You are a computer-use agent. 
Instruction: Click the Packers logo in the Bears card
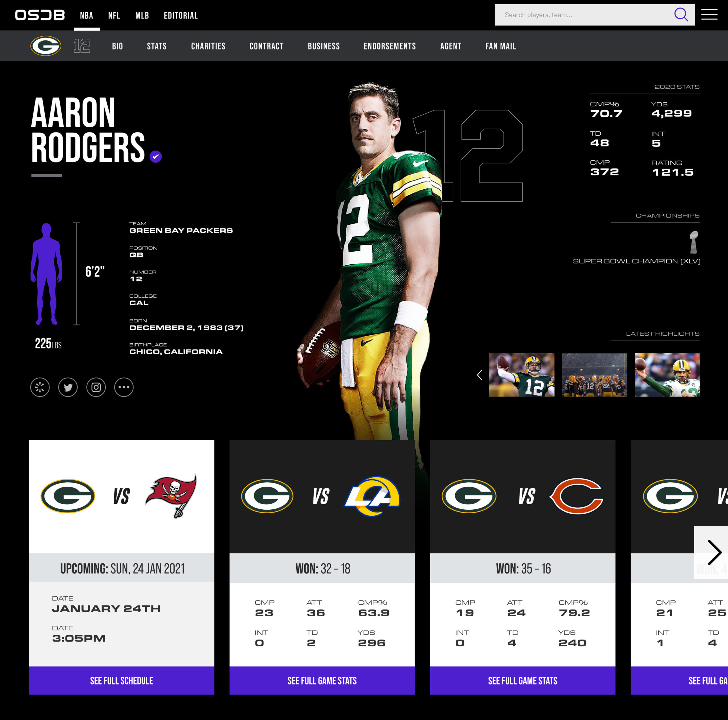(469, 496)
